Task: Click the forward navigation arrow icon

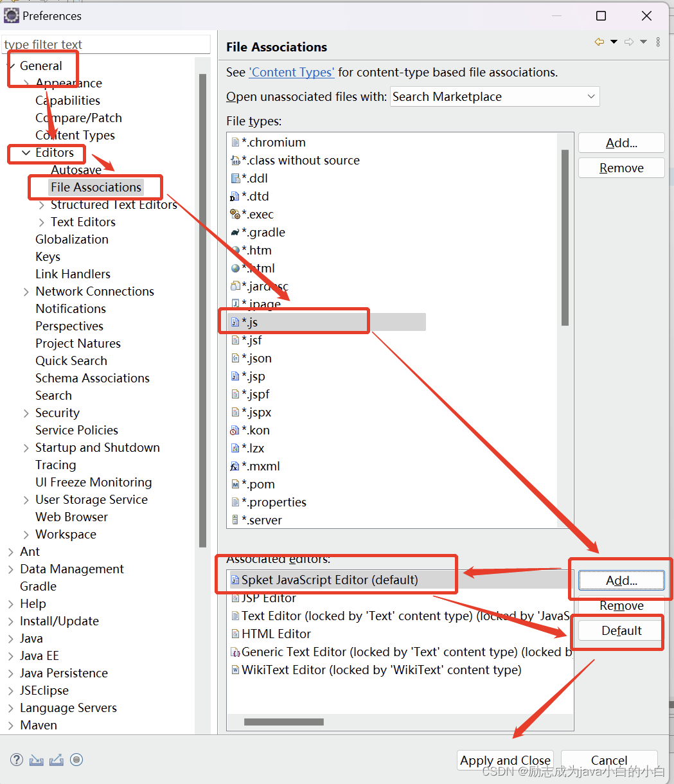Action: [629, 42]
